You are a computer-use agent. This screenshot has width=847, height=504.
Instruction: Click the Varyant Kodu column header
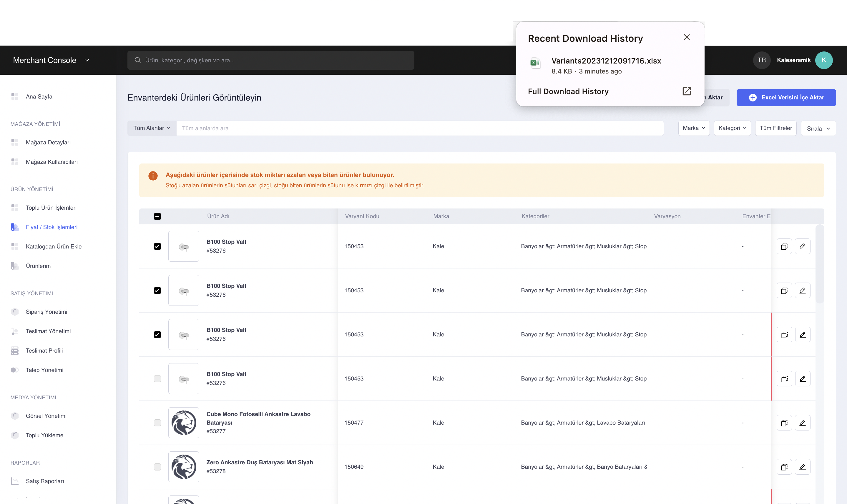362,216
